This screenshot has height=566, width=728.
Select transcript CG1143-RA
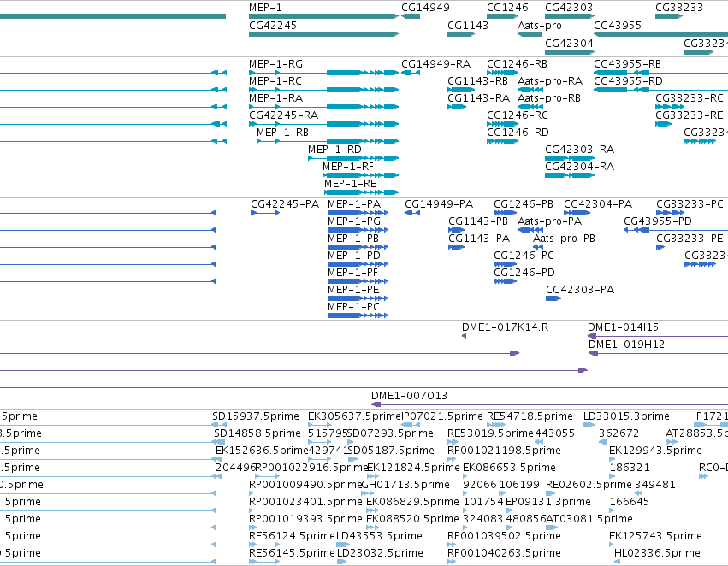point(478,98)
